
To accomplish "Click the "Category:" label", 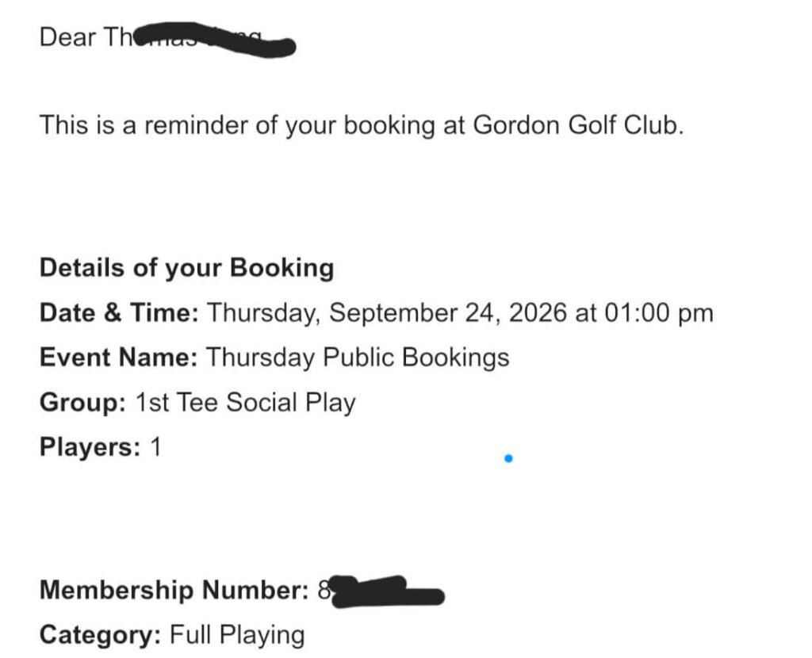I will 101,635.
